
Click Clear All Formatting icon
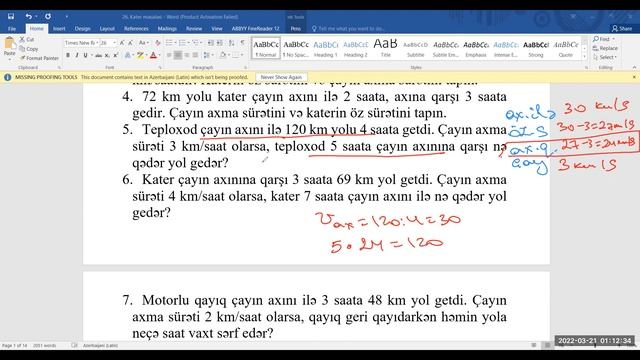(158, 43)
